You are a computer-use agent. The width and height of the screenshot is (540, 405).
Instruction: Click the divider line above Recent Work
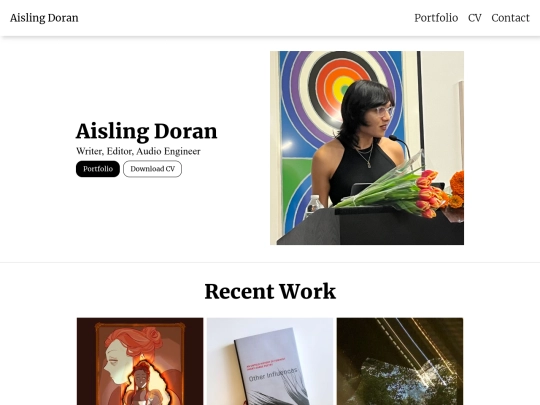[270, 262]
